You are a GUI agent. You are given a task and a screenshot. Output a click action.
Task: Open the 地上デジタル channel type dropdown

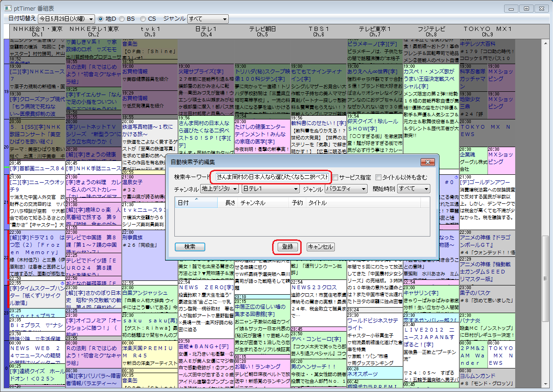(x=220, y=189)
